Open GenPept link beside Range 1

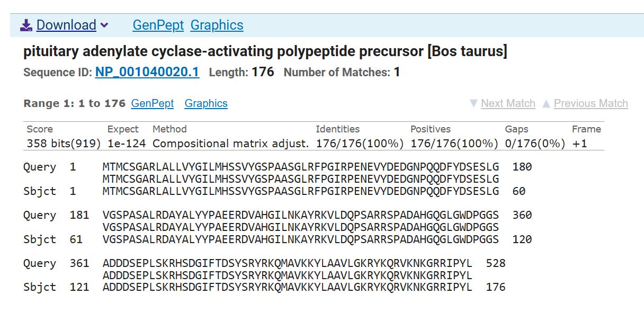click(x=152, y=103)
